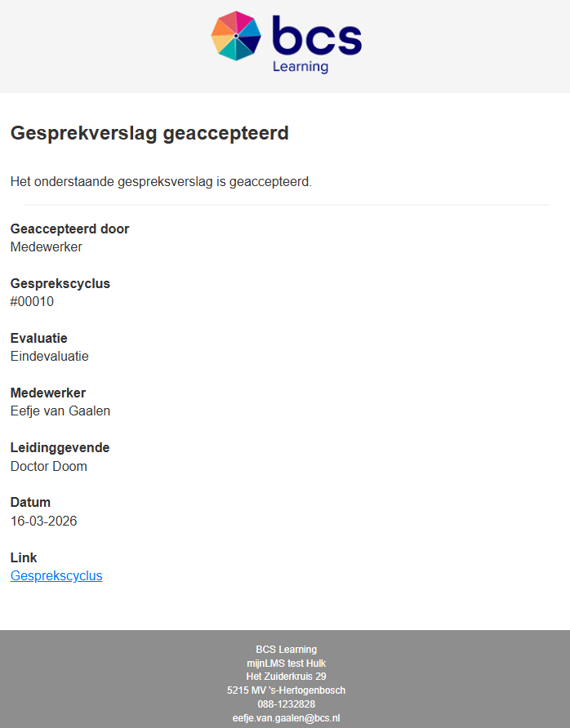The width and height of the screenshot is (570, 728).
Task: Select the intro sentence about accepted gespreksverslag
Action: coord(161,181)
